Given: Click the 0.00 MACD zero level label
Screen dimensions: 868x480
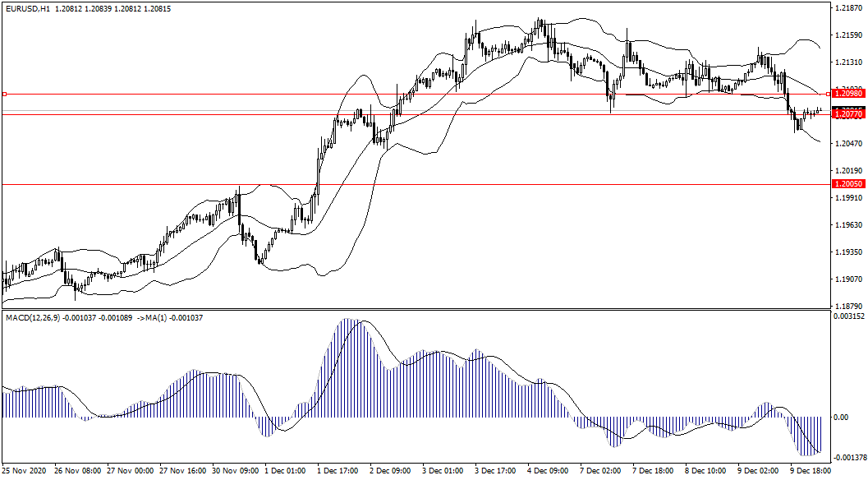Looking at the screenshot, I should pos(841,418).
